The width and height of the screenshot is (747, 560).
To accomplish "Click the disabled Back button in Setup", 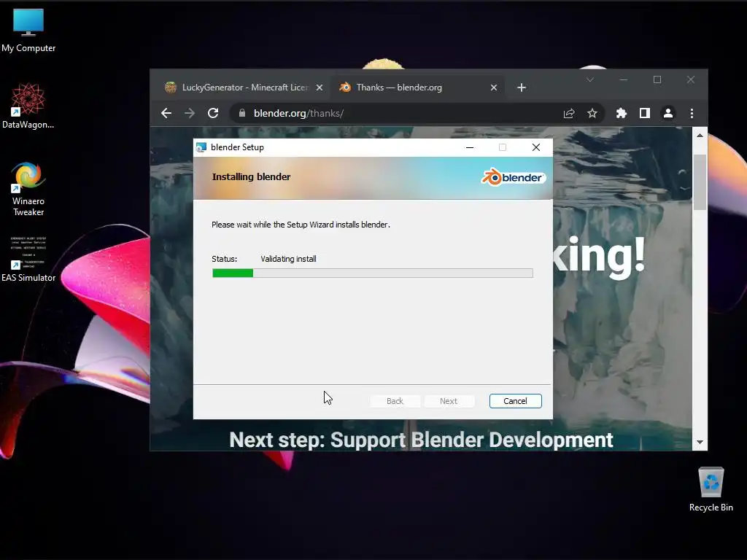I will [395, 401].
